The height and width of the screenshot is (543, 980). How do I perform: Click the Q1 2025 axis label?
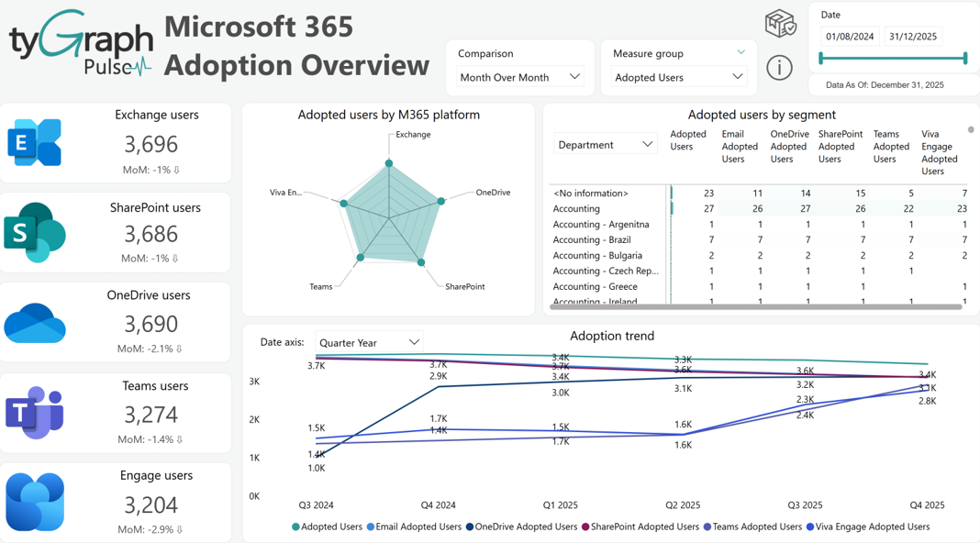pos(560,504)
